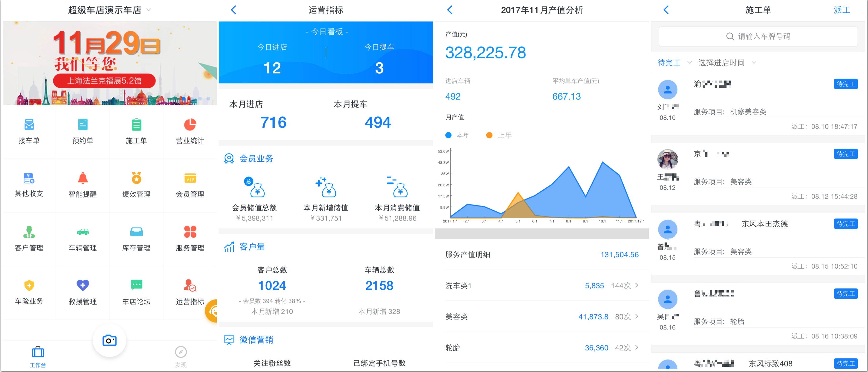Go back from 2017年11月产值分析 screen
This screenshot has height=372, width=868.
coord(449,10)
